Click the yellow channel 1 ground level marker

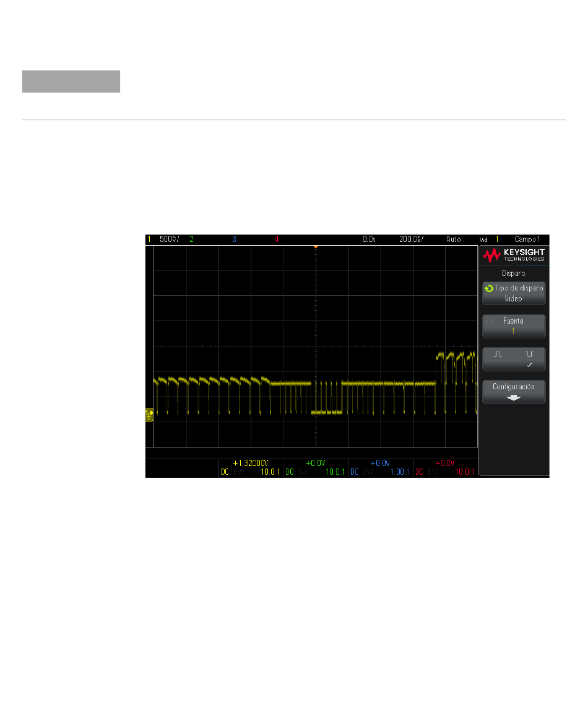(x=149, y=415)
